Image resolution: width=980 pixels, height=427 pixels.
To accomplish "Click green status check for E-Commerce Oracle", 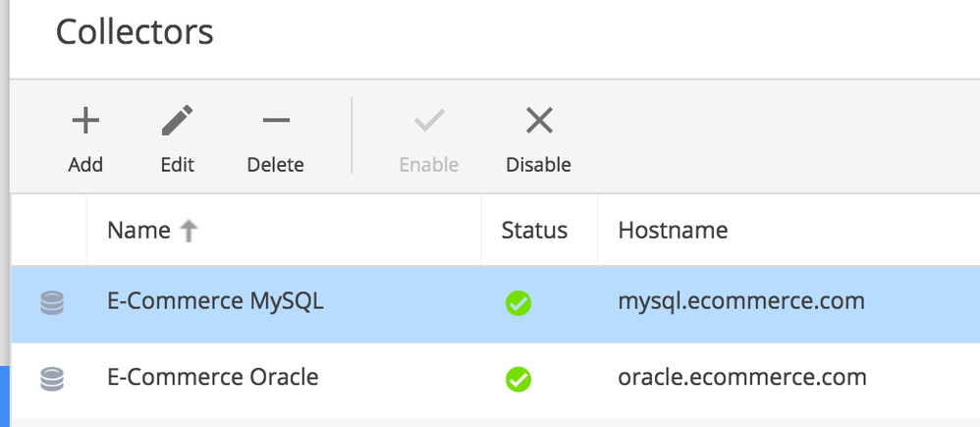I will [518, 380].
